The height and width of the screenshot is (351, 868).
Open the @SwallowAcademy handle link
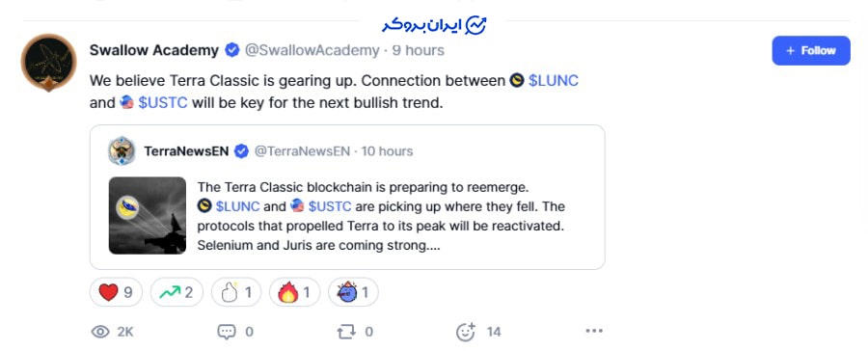[x=312, y=50]
